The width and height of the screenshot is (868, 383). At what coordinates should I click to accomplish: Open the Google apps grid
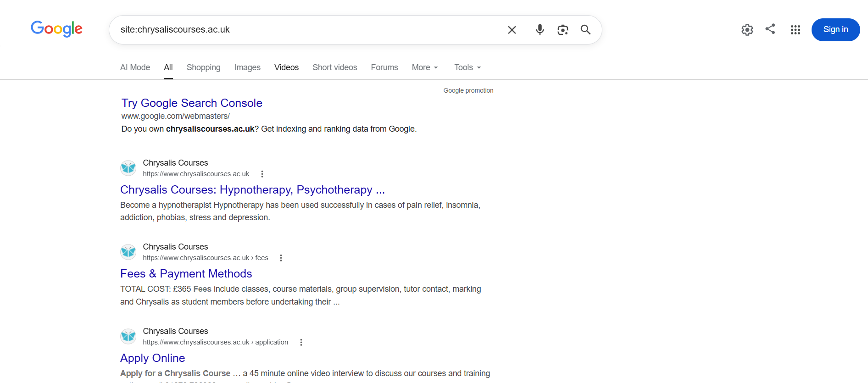point(796,30)
